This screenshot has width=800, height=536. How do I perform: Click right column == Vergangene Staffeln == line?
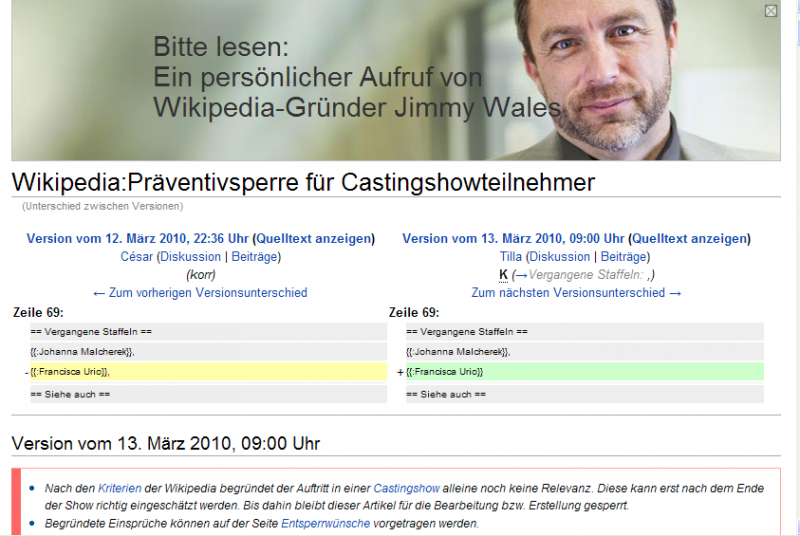(585, 331)
